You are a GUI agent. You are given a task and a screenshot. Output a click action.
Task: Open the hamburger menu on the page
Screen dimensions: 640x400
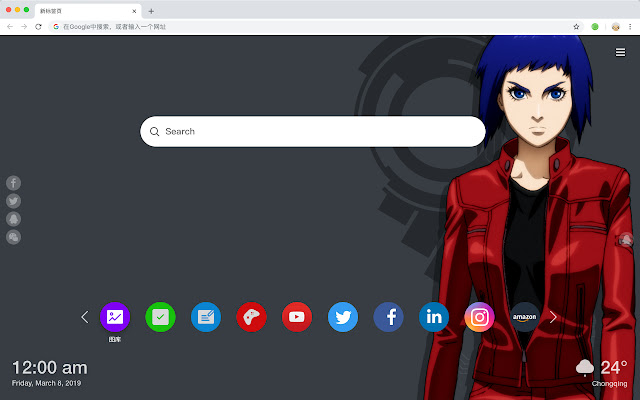(x=620, y=52)
